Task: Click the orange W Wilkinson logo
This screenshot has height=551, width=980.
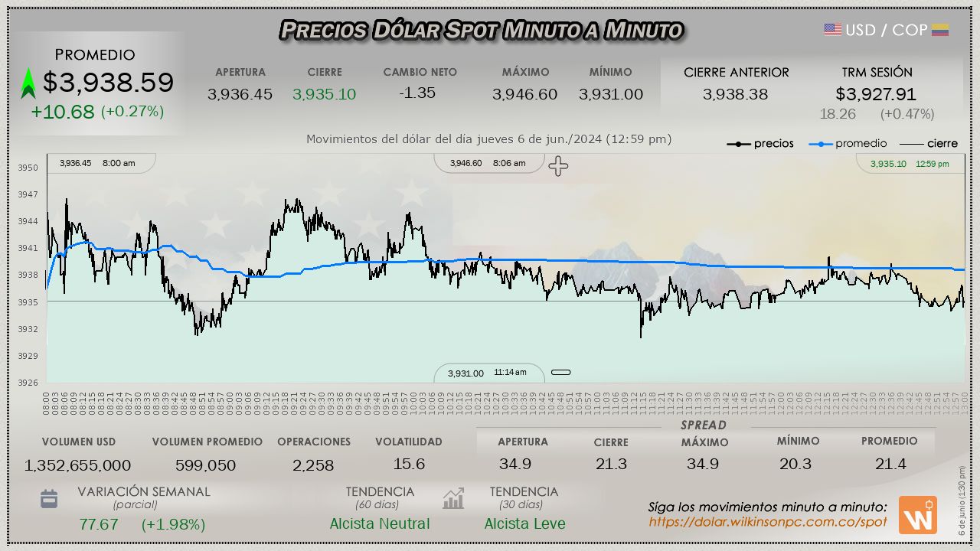Action: 917,515
